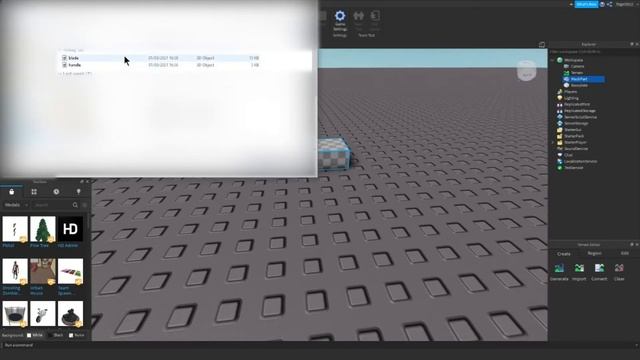This screenshot has height=360, width=640.
Task: Click the Import terrain tool
Action: pos(579,272)
